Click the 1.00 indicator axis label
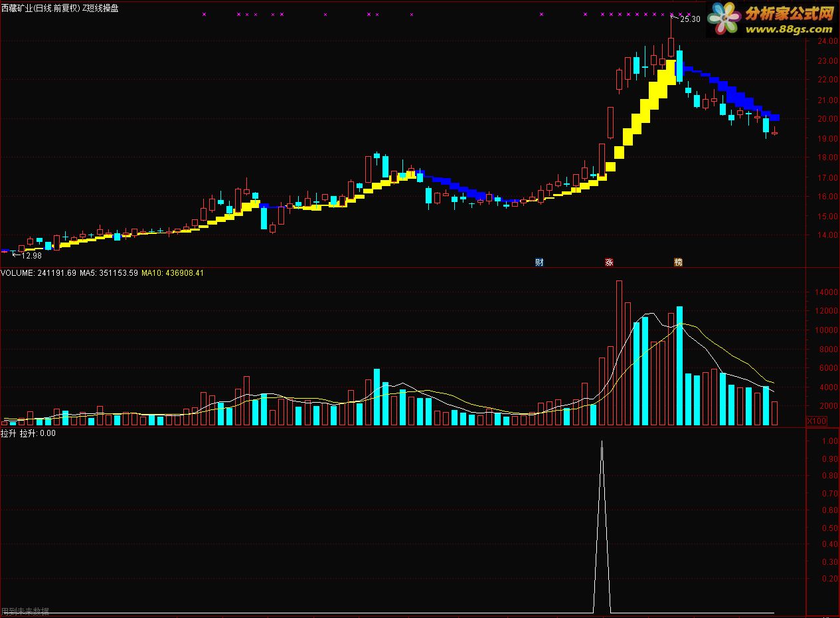Screen dimensions: 840x618 pos(829,441)
